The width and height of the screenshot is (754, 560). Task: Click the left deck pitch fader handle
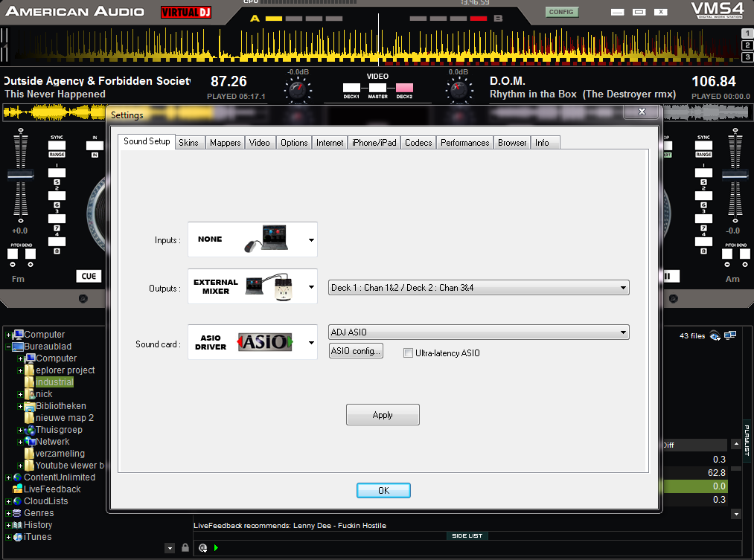pos(20,174)
